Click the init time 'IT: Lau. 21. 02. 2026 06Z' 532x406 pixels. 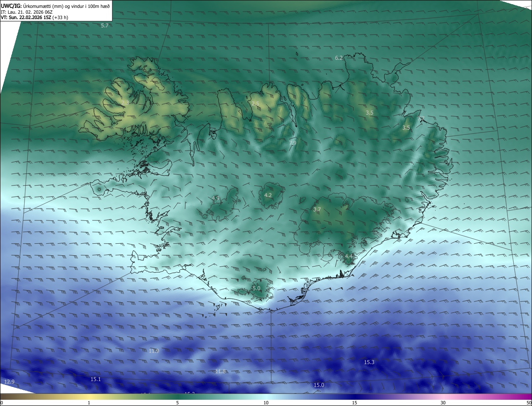[27, 12]
